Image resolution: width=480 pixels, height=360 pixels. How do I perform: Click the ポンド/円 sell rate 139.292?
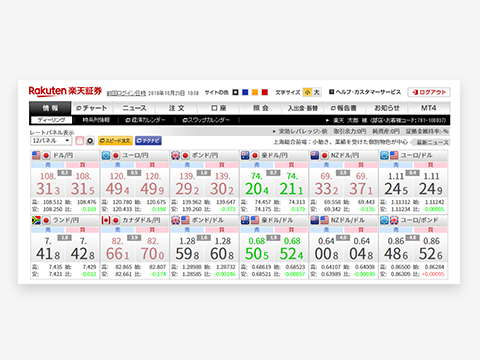coord(188,184)
